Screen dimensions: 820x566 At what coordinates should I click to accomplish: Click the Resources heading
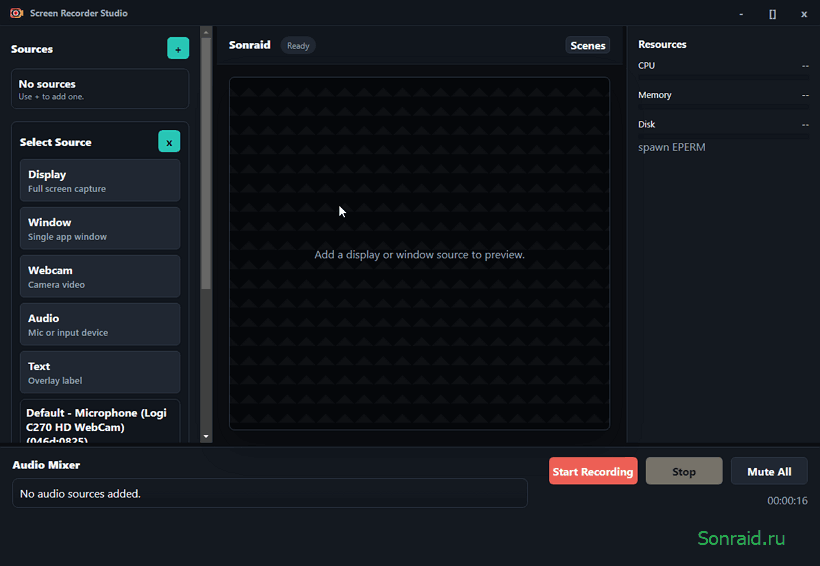coord(662,44)
